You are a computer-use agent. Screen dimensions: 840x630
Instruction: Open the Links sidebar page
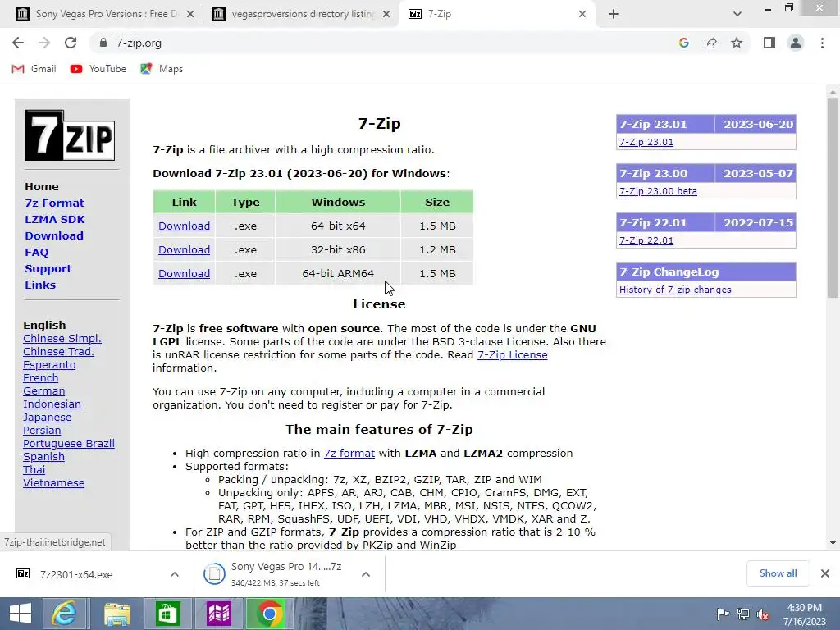point(40,285)
